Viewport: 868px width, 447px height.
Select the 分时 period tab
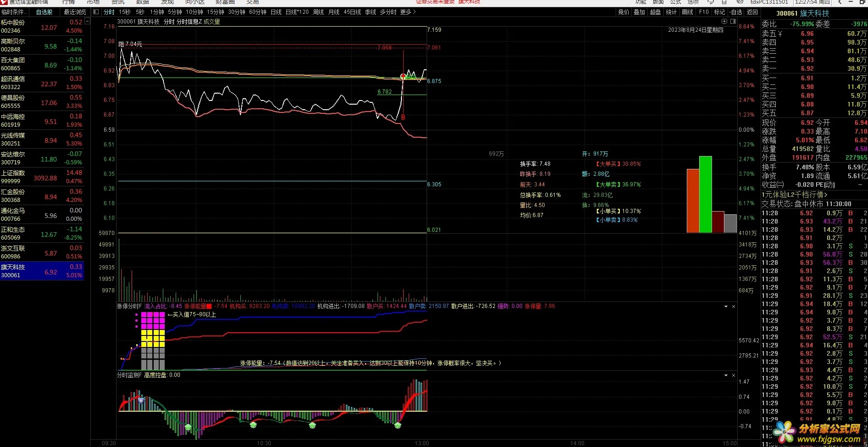(x=109, y=12)
